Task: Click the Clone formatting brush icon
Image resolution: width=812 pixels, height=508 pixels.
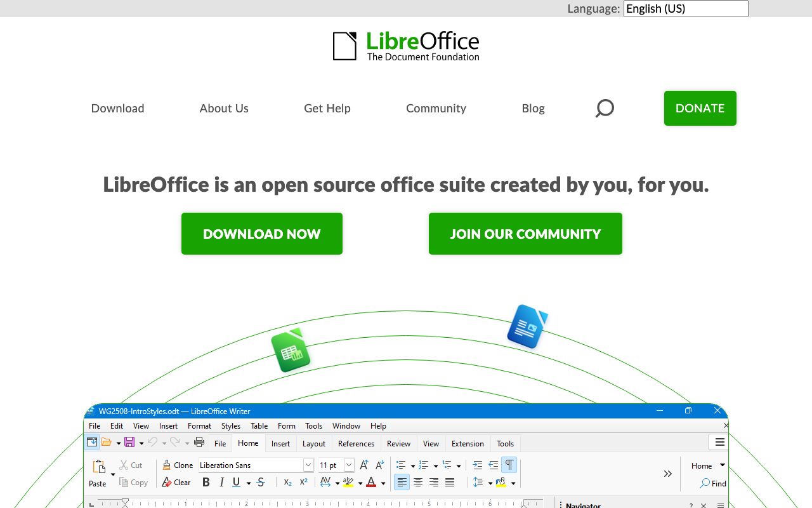Action: click(167, 465)
